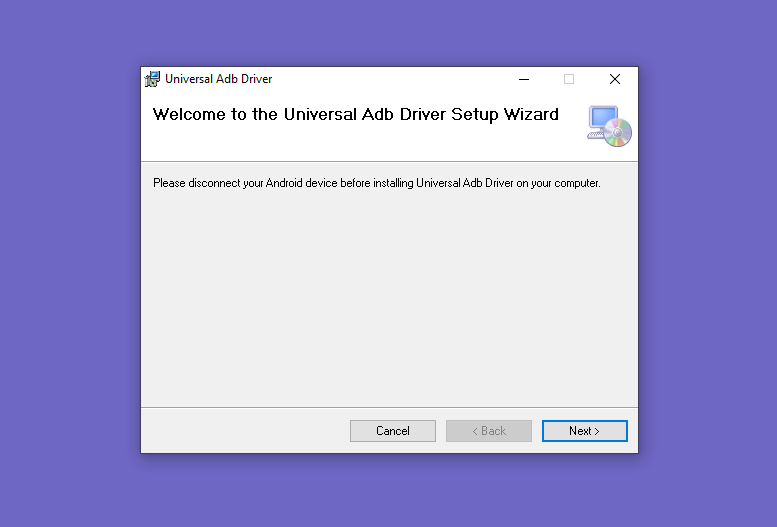The height and width of the screenshot is (527, 777).
Task: Click the footer strip left of the Cancel button
Action: [245, 431]
